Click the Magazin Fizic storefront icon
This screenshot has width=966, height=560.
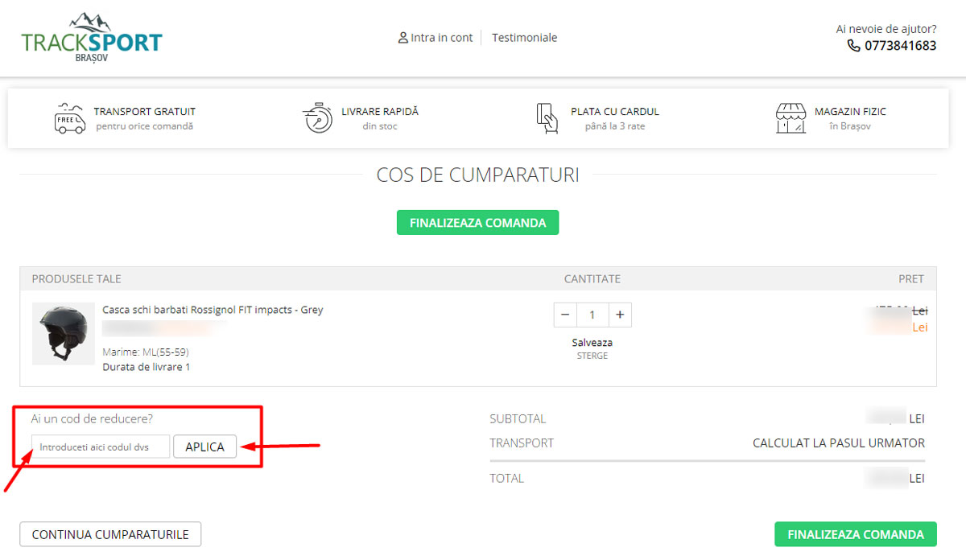click(791, 118)
